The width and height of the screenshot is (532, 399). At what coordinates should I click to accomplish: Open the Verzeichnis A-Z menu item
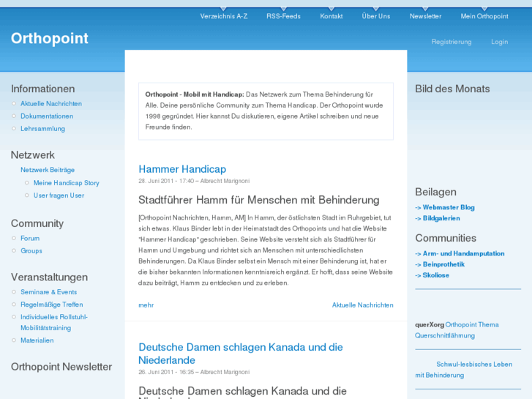point(224,16)
